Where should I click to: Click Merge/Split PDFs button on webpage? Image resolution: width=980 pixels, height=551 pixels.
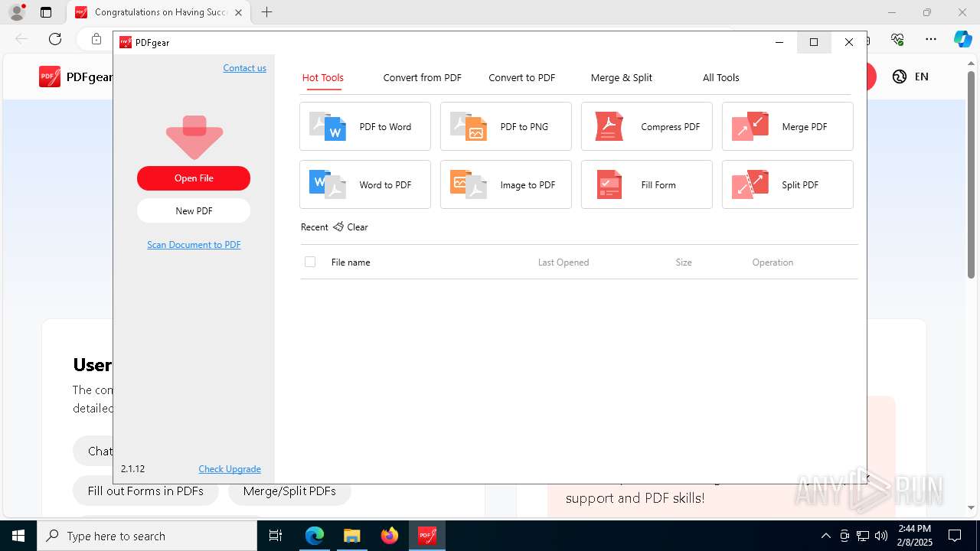coord(289,491)
